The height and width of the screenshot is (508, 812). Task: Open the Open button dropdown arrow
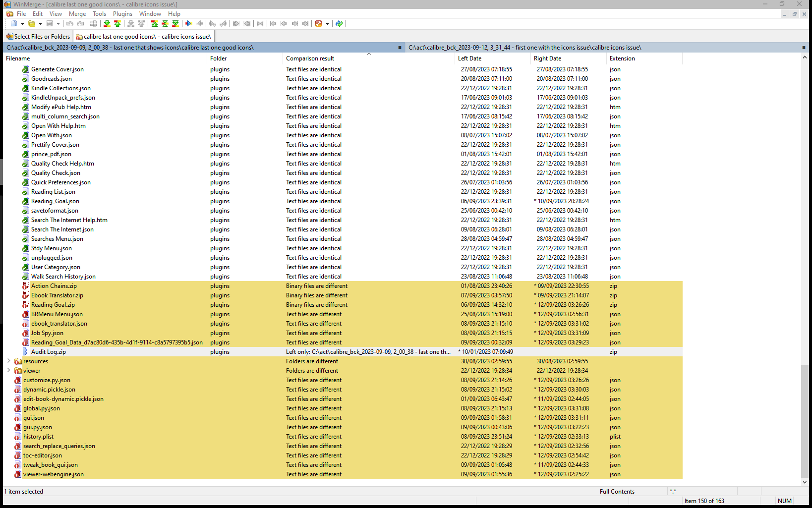point(40,24)
